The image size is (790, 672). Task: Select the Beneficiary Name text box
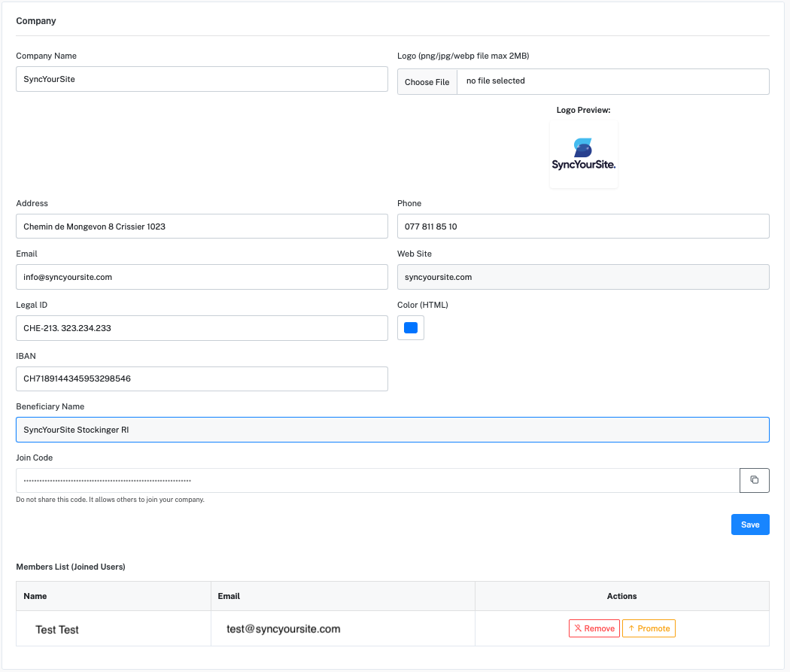(392, 430)
